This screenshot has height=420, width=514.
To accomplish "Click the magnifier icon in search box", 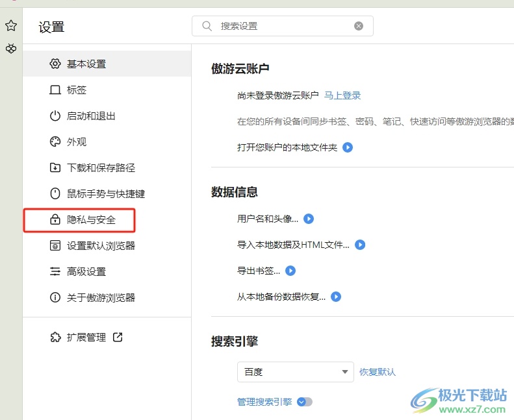I will click(x=207, y=26).
